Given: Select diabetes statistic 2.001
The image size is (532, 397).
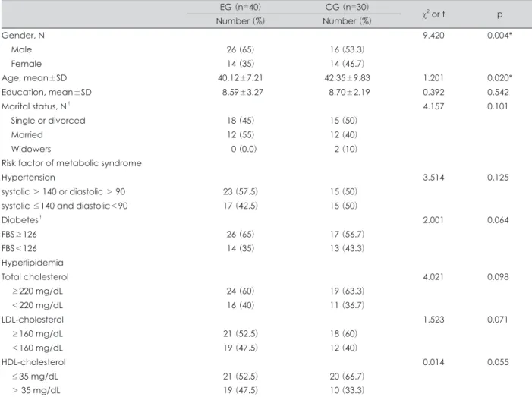Looking at the screenshot, I should tap(433, 220).
